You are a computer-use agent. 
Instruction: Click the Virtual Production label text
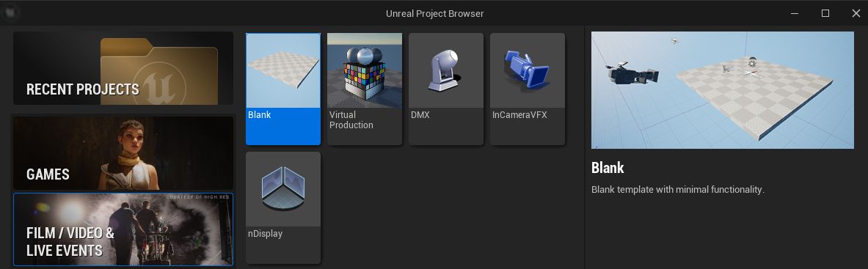pos(351,120)
